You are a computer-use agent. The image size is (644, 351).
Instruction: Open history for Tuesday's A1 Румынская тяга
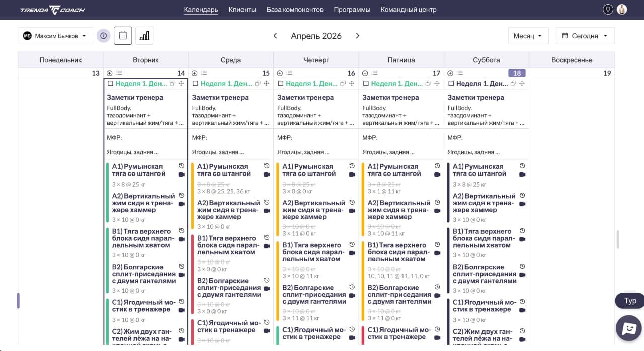182,166
